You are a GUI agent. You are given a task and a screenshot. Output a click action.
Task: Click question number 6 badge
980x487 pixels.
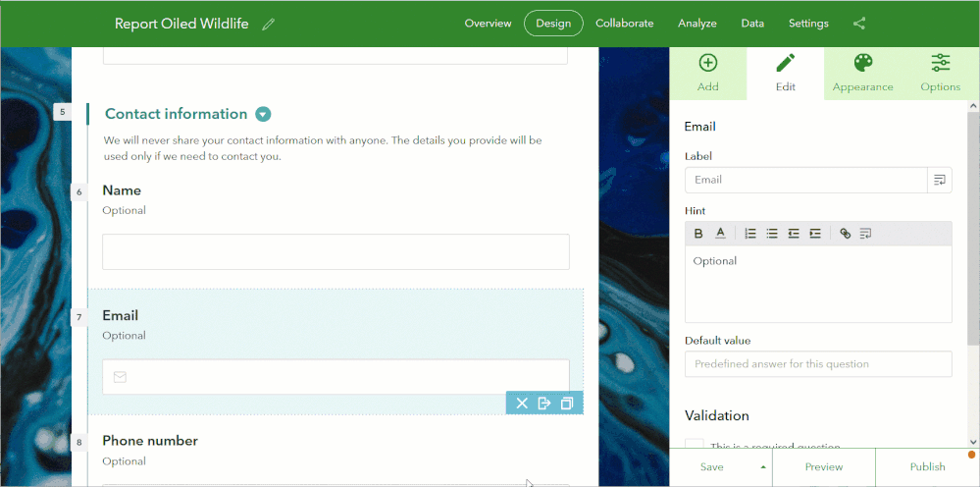pos(79,192)
